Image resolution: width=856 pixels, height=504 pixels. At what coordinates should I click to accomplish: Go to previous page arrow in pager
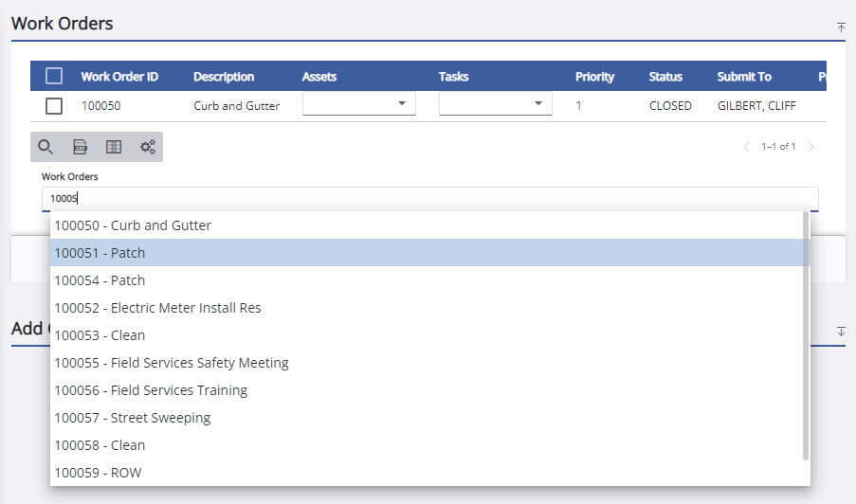coord(746,147)
